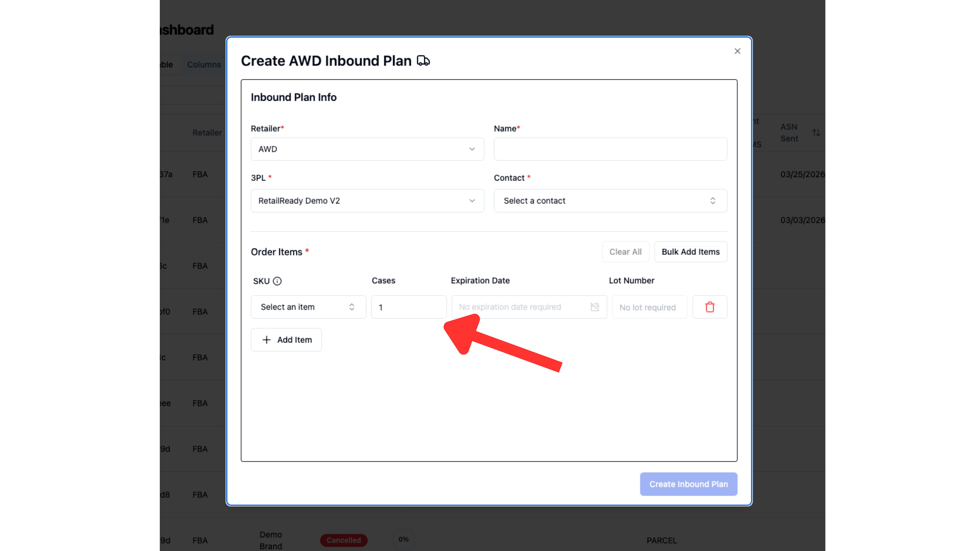Click the disabled calendar icon in expiration field

tap(595, 307)
